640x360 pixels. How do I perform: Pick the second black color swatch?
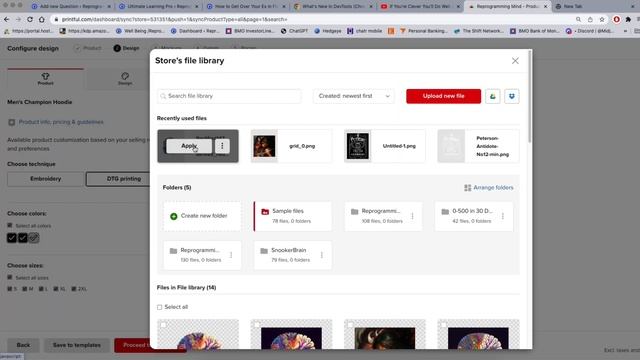coord(23,238)
